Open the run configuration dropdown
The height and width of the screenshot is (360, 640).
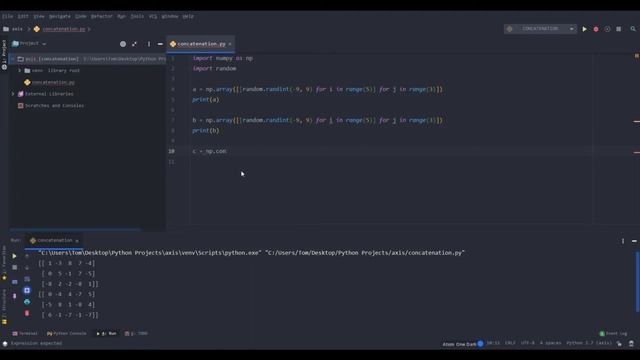[540, 29]
